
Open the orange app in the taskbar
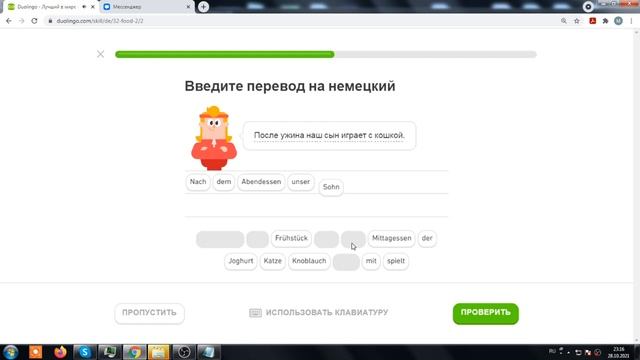point(36,352)
